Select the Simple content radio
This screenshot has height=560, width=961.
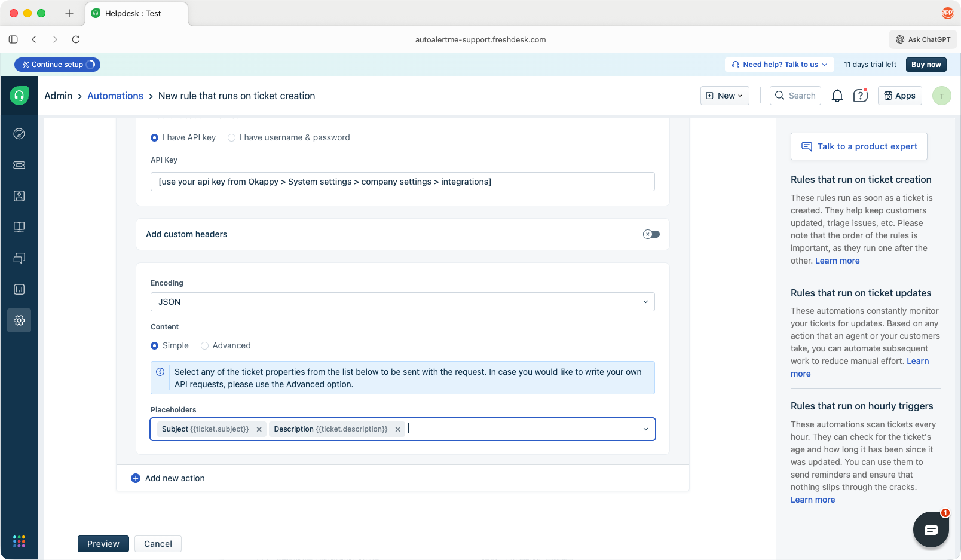(154, 345)
